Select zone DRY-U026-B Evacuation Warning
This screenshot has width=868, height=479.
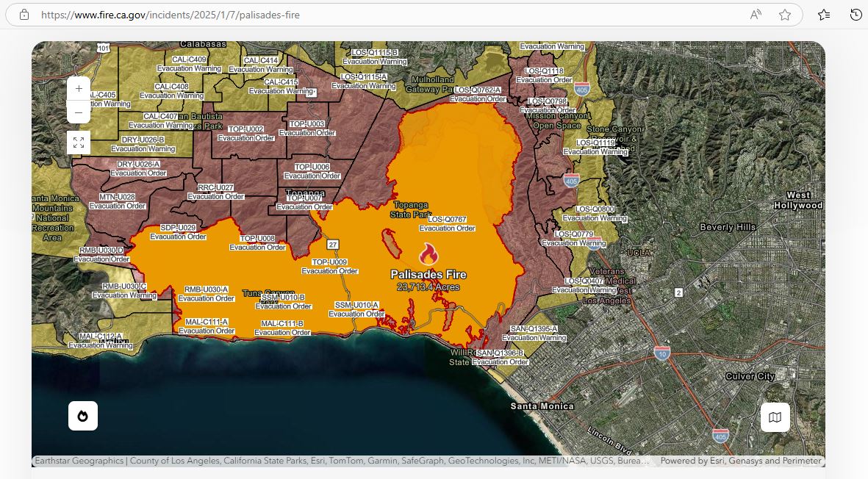pyautogui.click(x=143, y=145)
